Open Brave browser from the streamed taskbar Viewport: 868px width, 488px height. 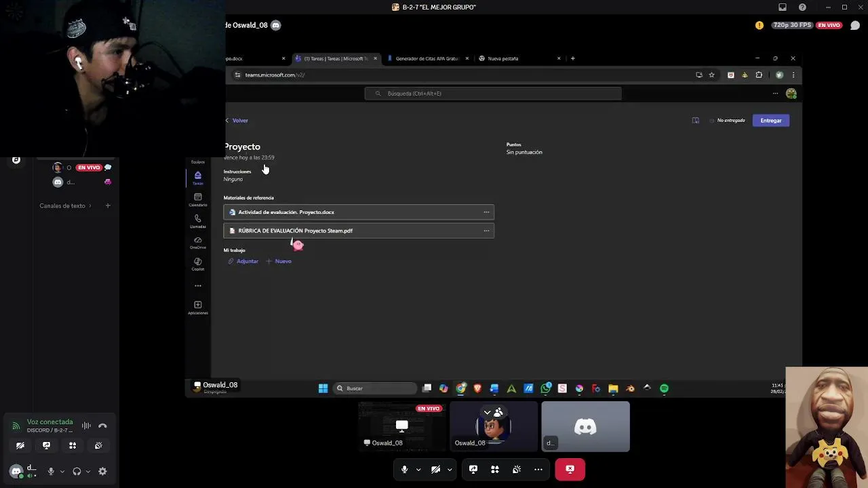477,388
